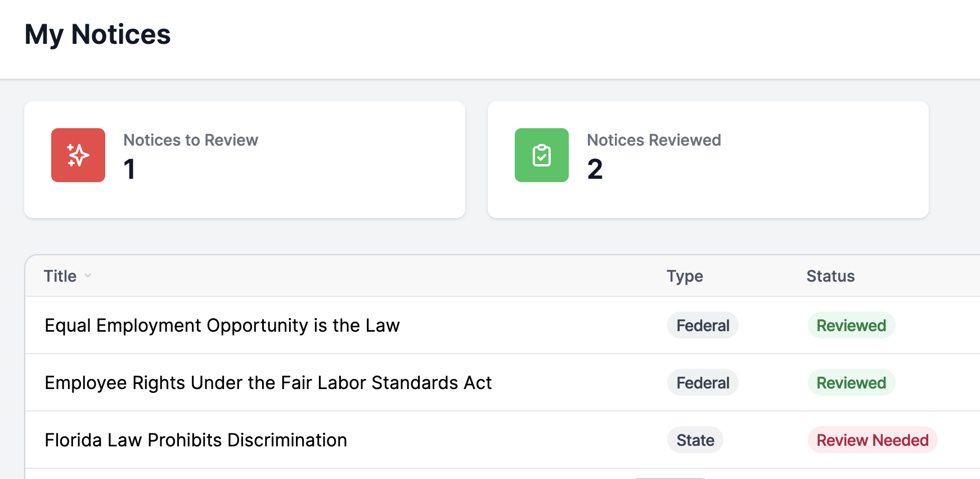Click the count 1 under Notices to Review
The width and height of the screenshot is (980, 479).
click(129, 169)
